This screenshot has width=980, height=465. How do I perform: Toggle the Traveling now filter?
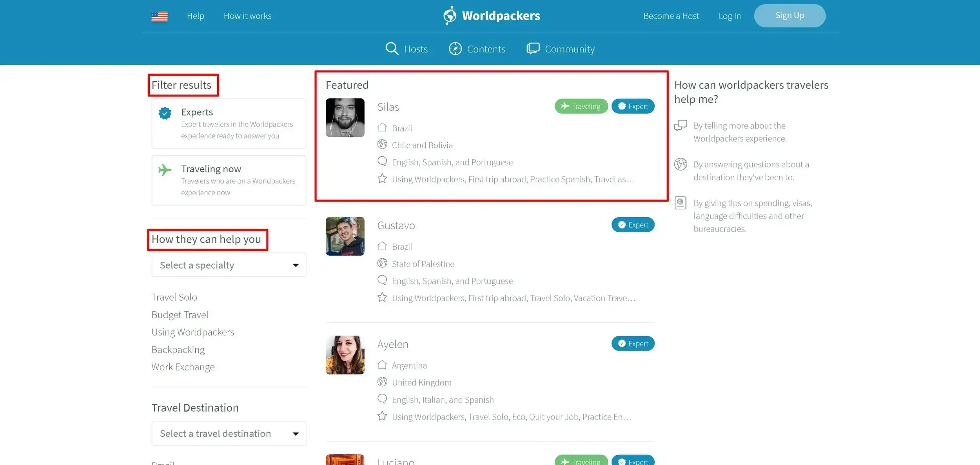click(x=229, y=180)
